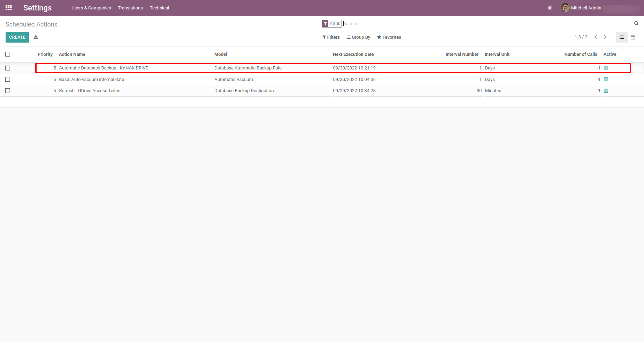Open Users & Companies menu
Image resolution: width=644 pixels, height=342 pixels.
point(91,8)
